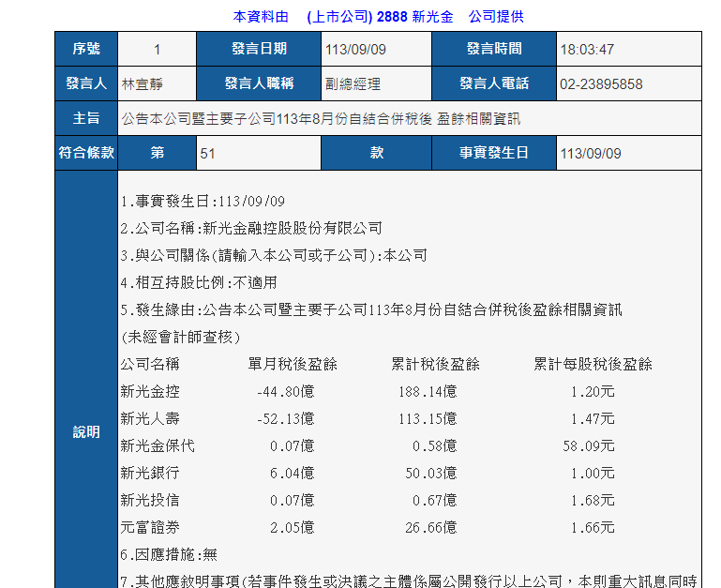The width and height of the screenshot is (721, 588).
Task: Select the 款 header cell
Action: tap(376, 153)
